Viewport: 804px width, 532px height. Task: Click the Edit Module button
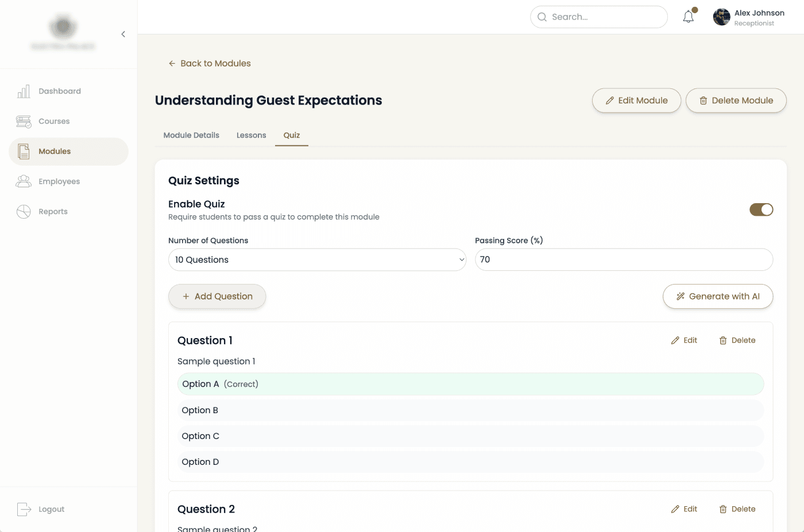point(636,100)
